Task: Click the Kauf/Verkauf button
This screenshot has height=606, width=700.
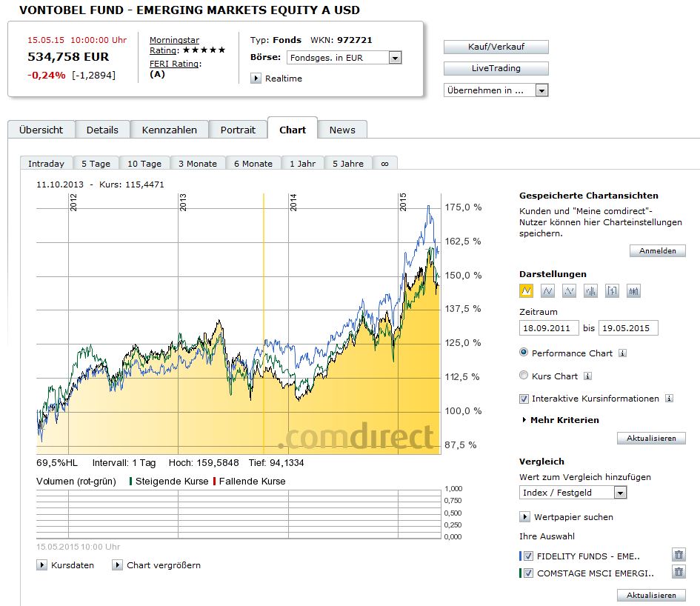Action: tap(496, 47)
